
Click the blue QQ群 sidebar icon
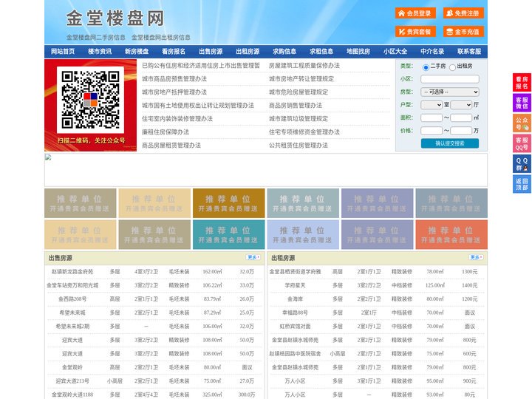[522, 164]
